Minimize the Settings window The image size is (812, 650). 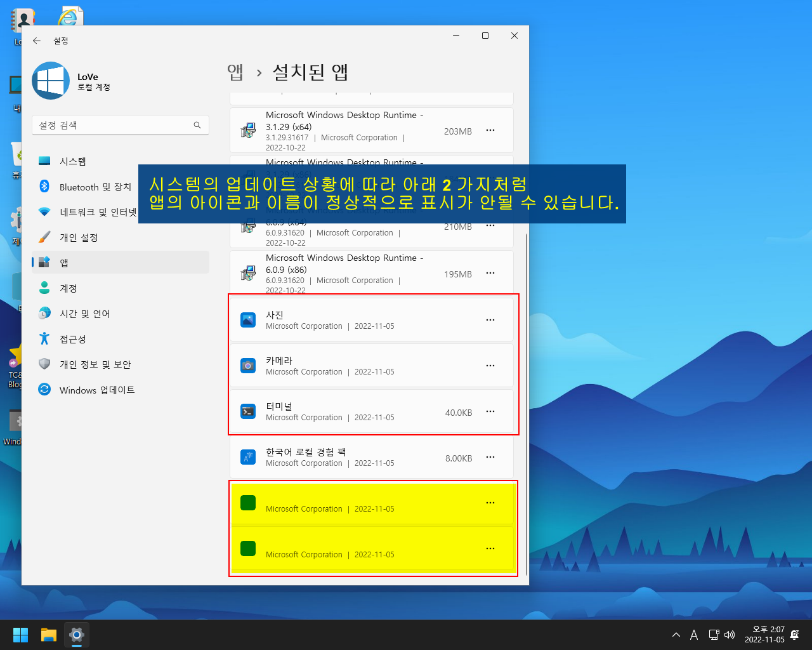point(457,36)
